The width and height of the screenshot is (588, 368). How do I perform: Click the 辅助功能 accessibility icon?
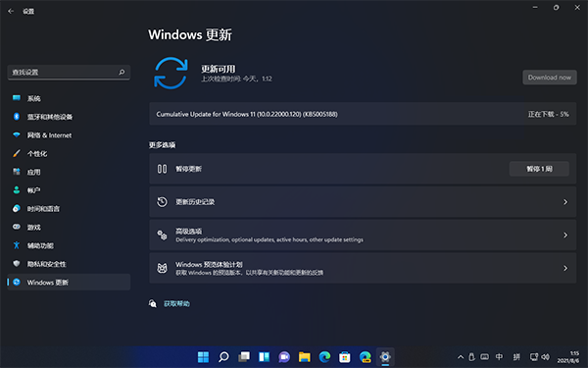tap(17, 245)
